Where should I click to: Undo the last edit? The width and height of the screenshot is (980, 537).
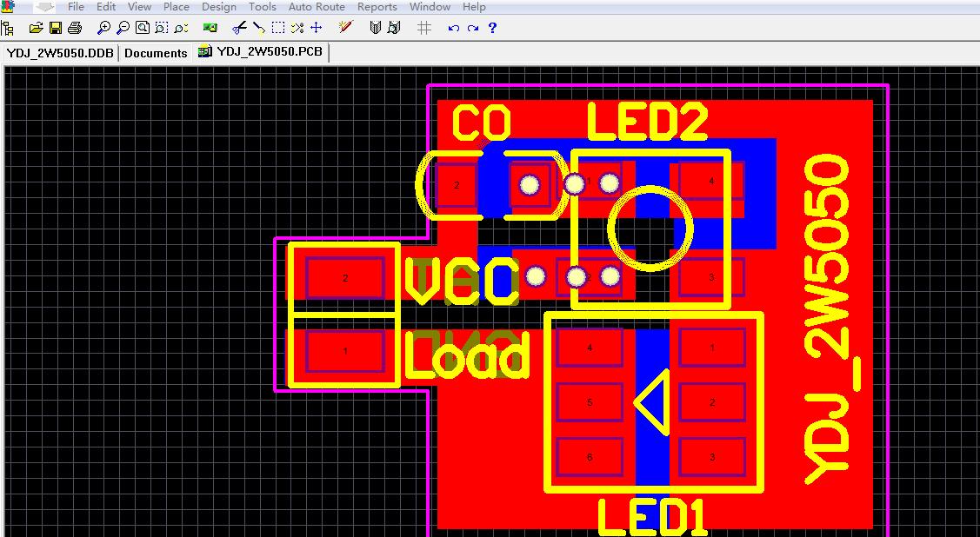tap(451, 27)
